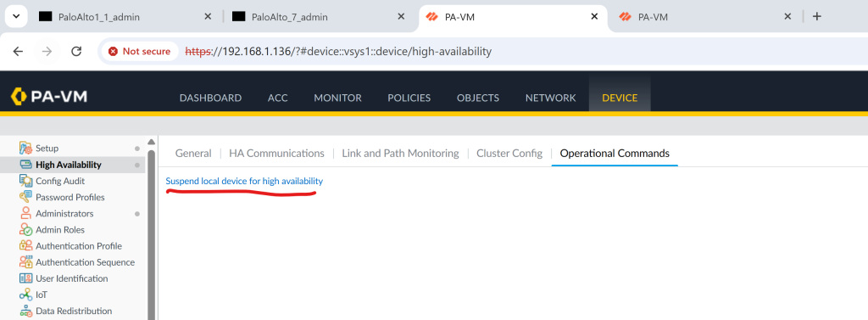Reload the page with refresh icon
Screen dimensions: 868x320
(76, 52)
